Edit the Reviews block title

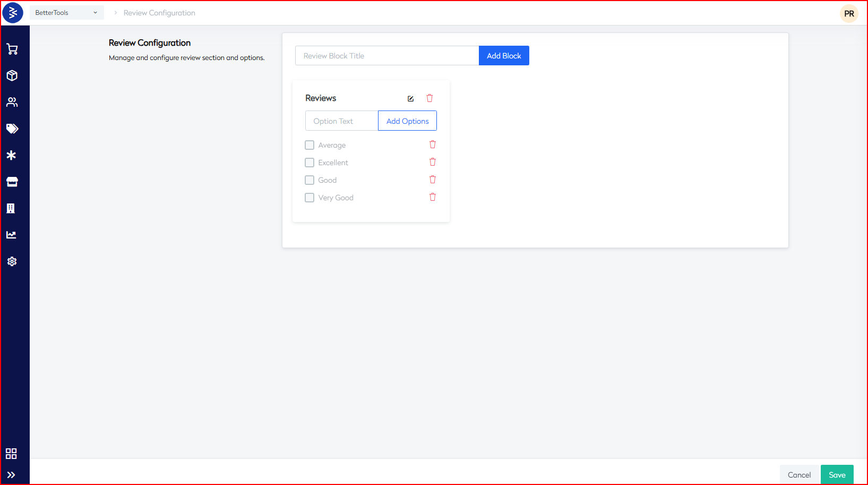point(410,98)
